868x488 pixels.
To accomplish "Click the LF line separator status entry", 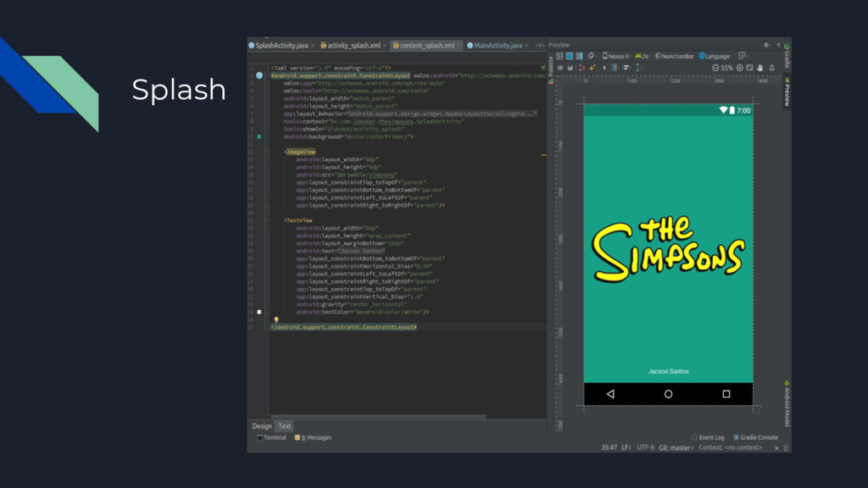I will pos(626,447).
